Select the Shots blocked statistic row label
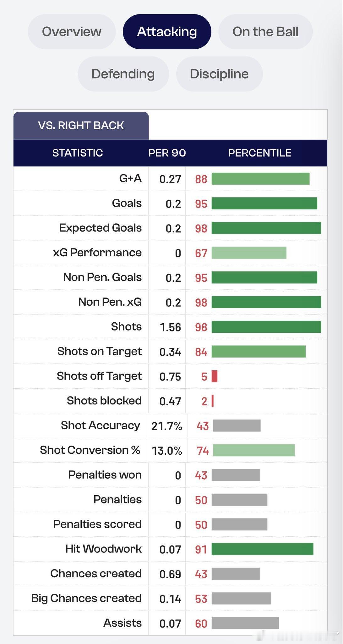Image resolution: width=343 pixels, height=644 pixels. 104,401
